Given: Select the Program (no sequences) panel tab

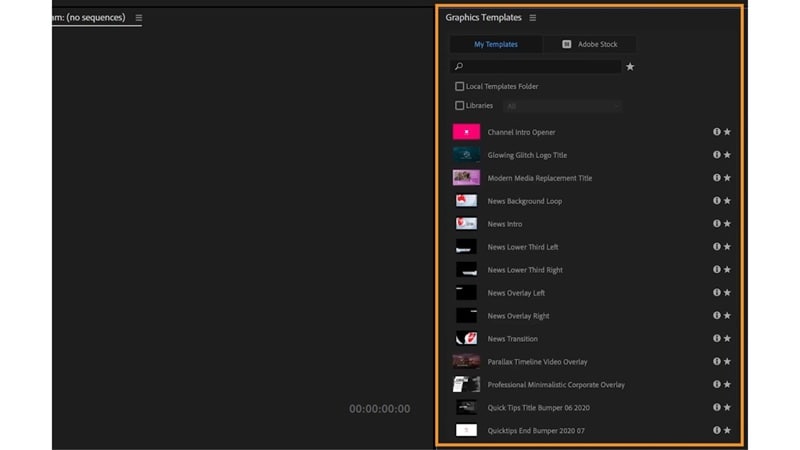Looking at the screenshot, I should [89, 17].
